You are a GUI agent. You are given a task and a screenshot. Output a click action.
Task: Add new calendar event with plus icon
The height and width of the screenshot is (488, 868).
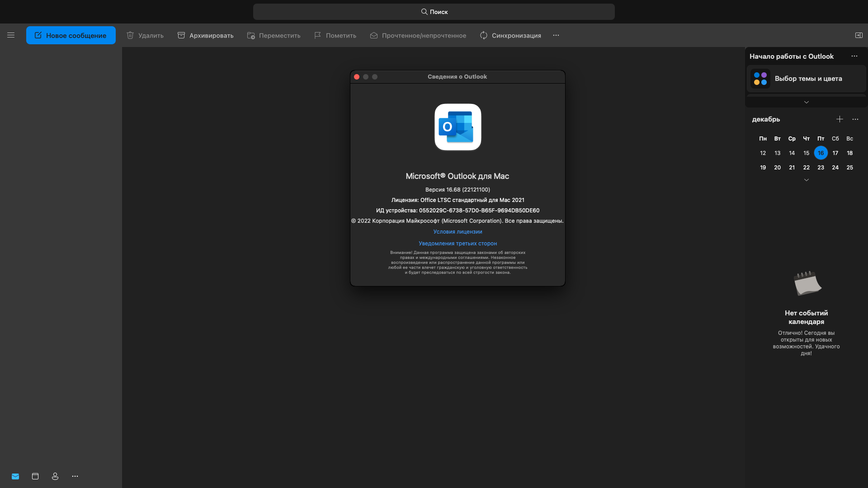click(840, 119)
